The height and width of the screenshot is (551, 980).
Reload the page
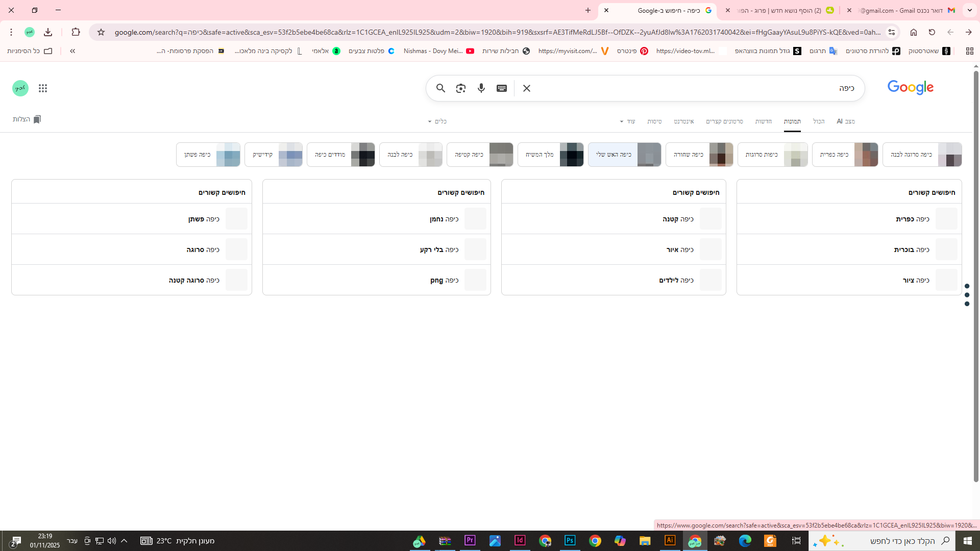(932, 32)
